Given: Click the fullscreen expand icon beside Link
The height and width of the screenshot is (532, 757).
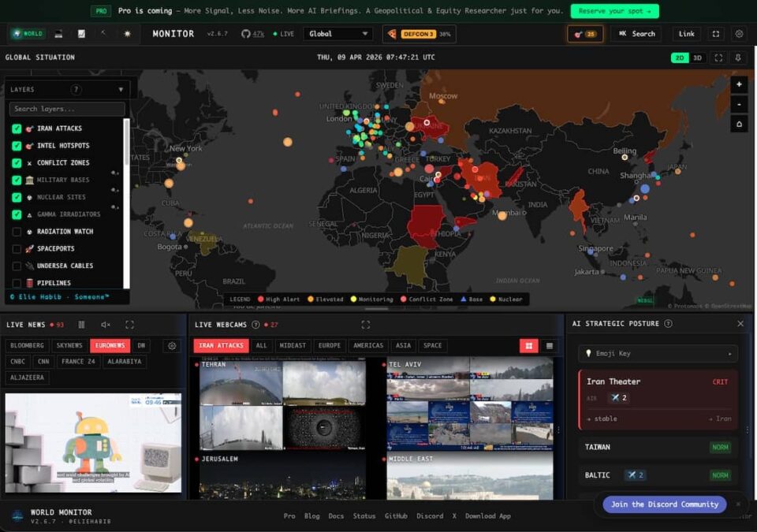Looking at the screenshot, I should click(x=716, y=34).
